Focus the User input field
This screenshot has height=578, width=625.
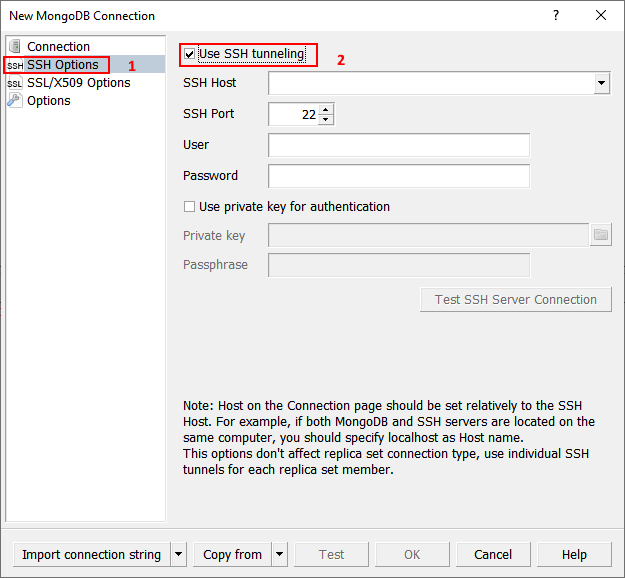(399, 145)
